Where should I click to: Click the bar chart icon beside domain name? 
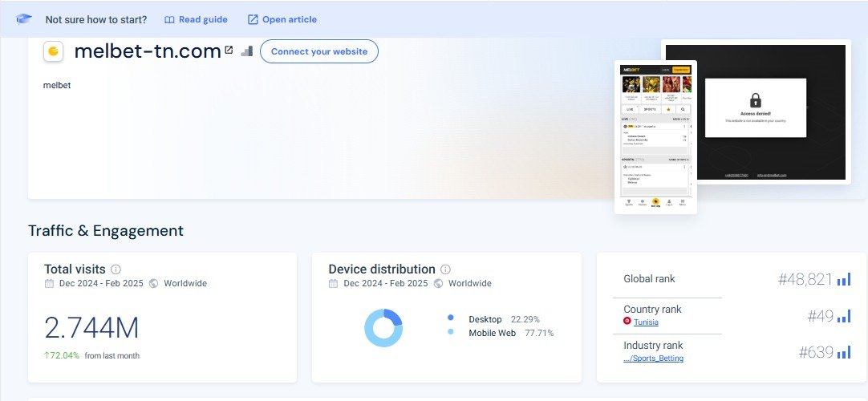246,51
